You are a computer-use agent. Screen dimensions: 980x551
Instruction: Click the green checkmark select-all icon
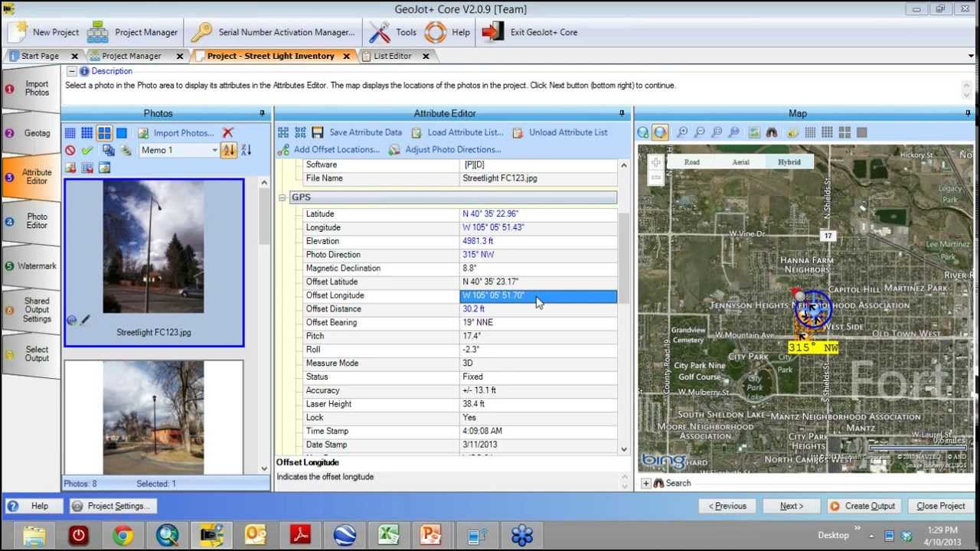coord(87,151)
